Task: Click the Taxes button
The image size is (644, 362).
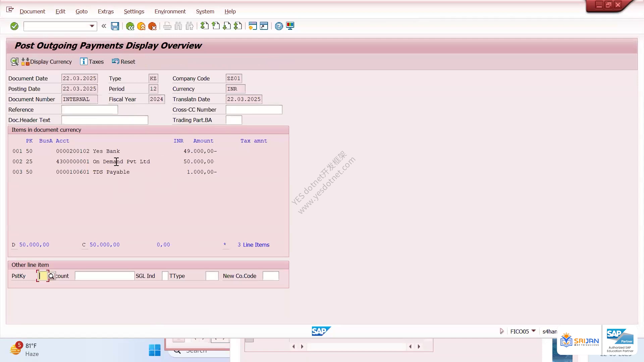Action: [92, 62]
